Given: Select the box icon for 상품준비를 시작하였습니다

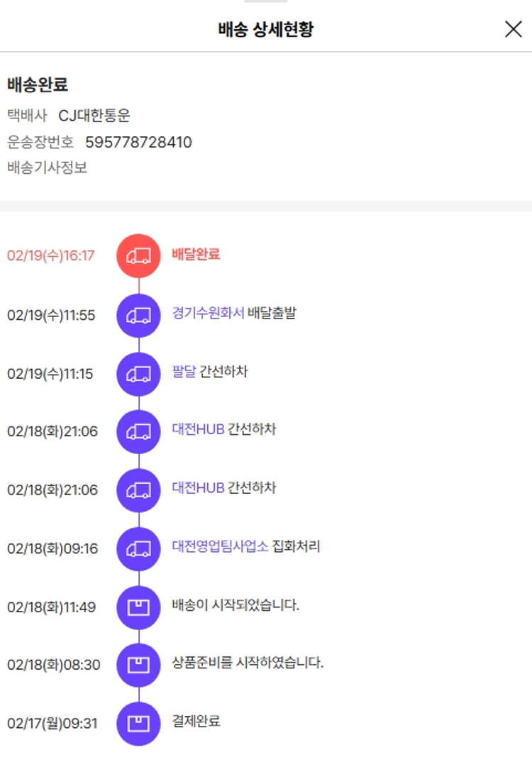Looking at the screenshot, I should [x=138, y=665].
